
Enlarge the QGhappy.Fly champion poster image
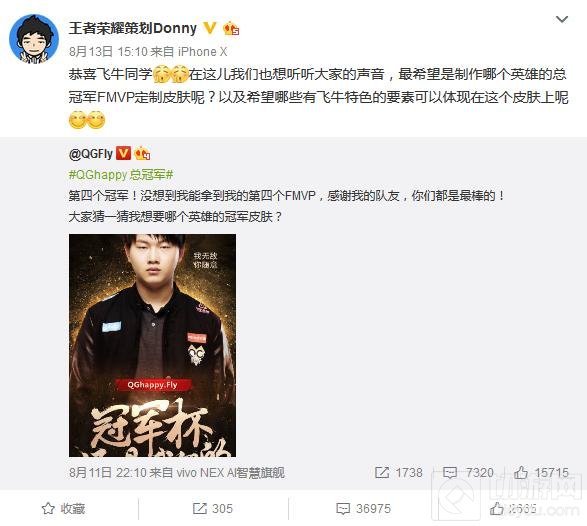[152, 345]
